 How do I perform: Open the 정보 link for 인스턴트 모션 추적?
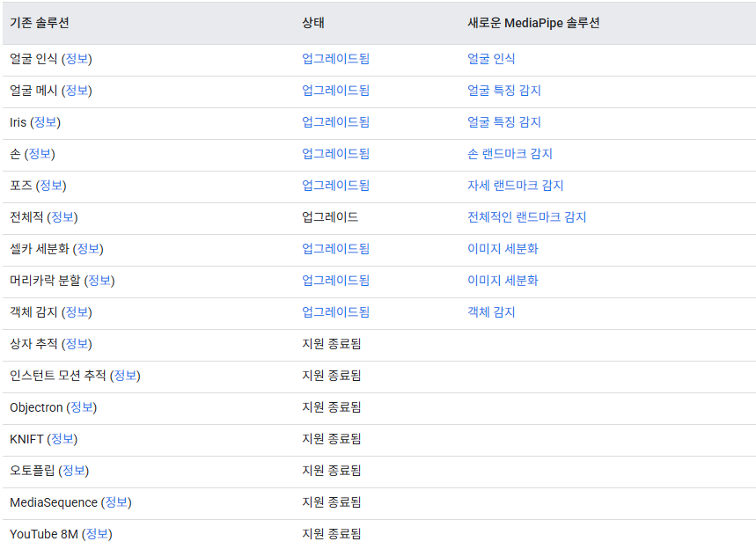click(x=125, y=376)
